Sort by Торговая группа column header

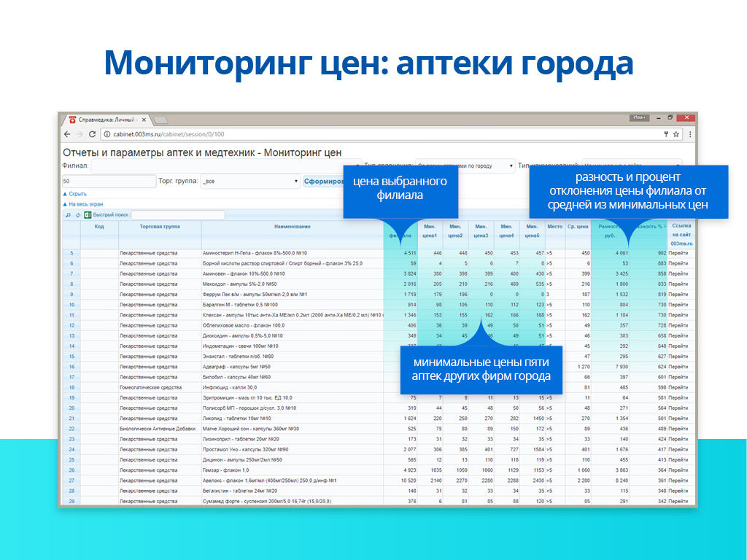[160, 227]
